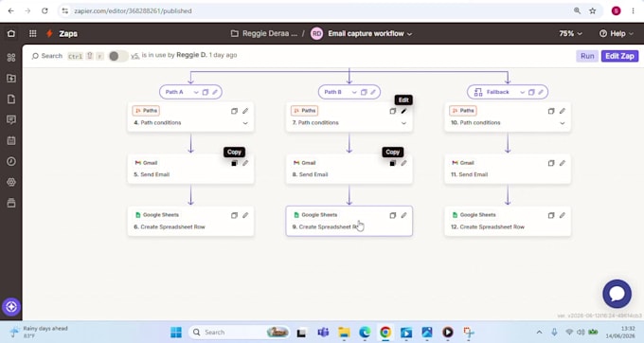
Task: Edit step 9 Create Spreadsheet Row
Action: [403, 215]
